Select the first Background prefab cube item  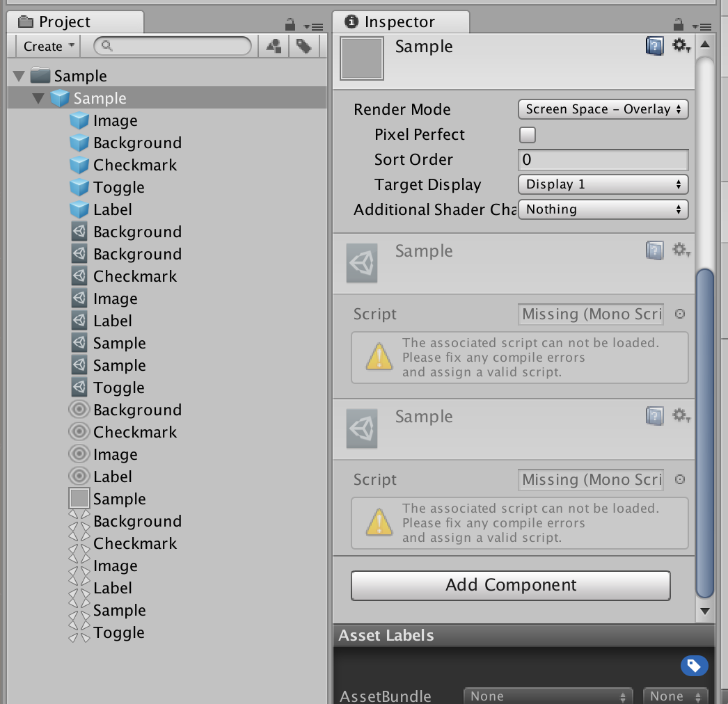pos(125,143)
